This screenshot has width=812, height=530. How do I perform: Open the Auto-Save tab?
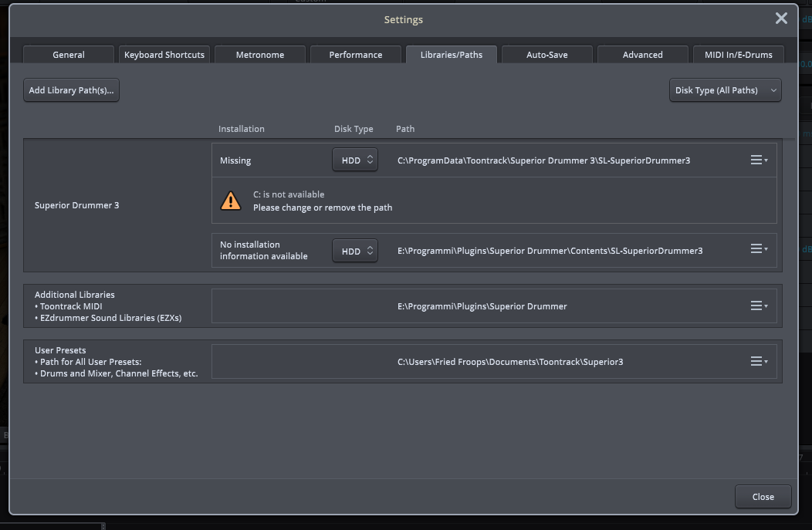tap(546, 54)
